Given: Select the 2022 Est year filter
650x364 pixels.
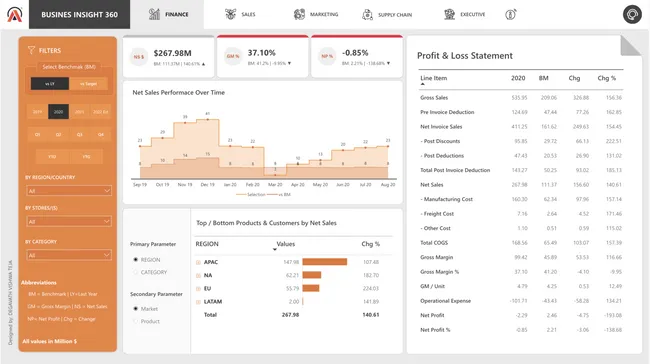Looking at the screenshot, I should (x=101, y=112).
